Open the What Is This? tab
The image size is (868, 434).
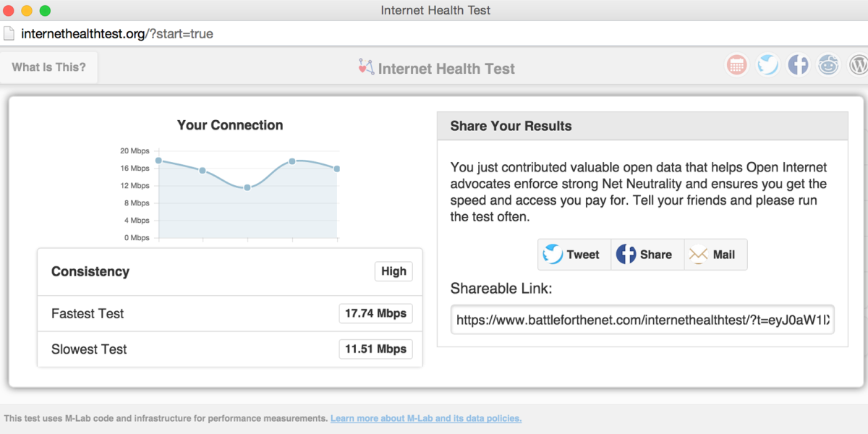click(48, 67)
